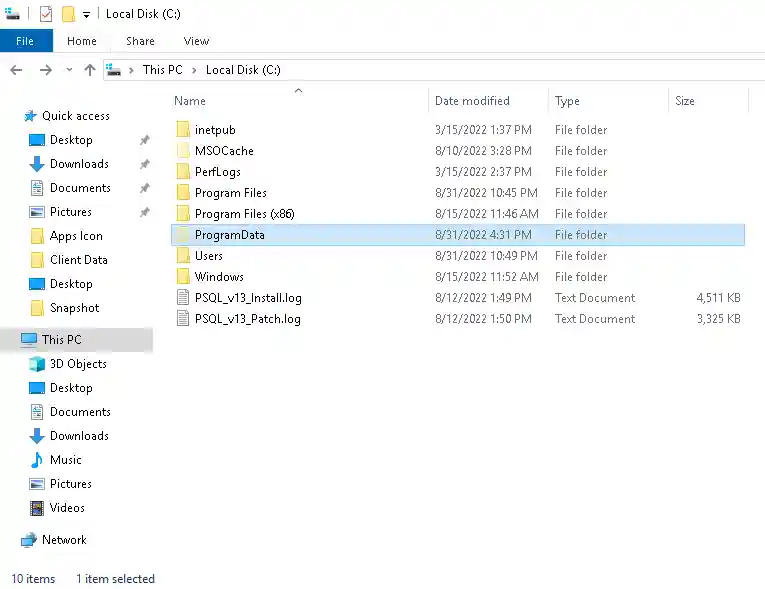Screen dimensions: 765x589
Task: Select the Program Files (x86) folder icon
Action: 183,213
